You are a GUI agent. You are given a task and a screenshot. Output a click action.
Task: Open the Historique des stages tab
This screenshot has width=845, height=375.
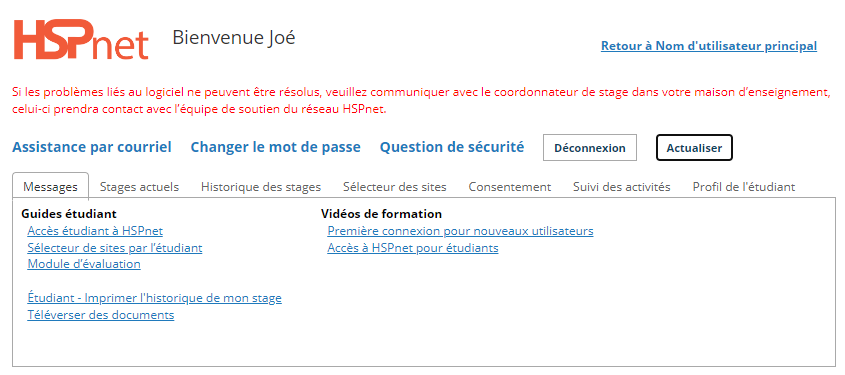pos(261,187)
